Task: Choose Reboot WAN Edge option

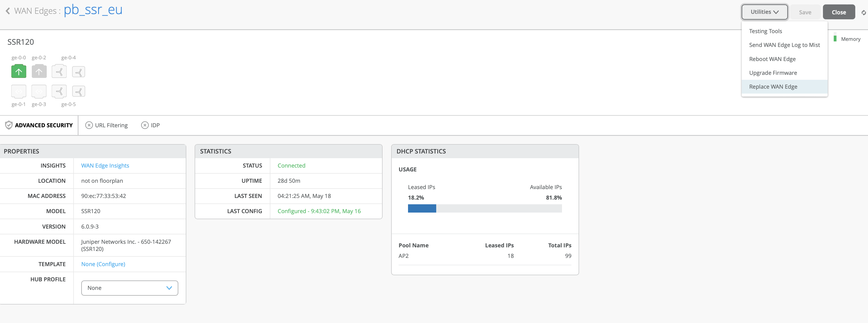Action: (x=772, y=59)
